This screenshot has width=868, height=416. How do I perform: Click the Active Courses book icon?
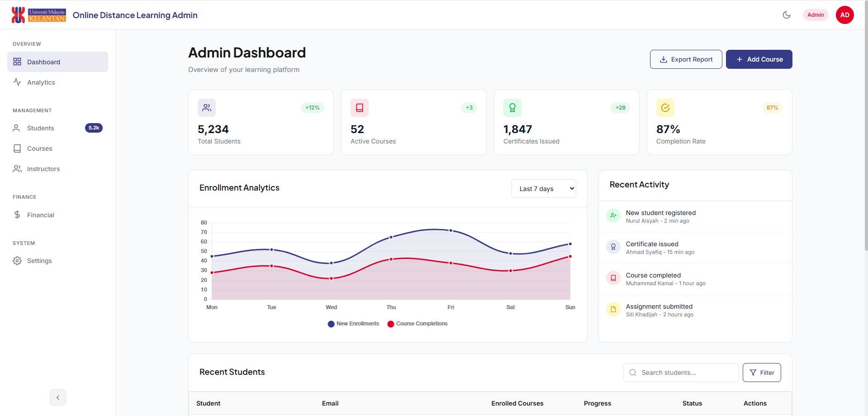(x=360, y=108)
